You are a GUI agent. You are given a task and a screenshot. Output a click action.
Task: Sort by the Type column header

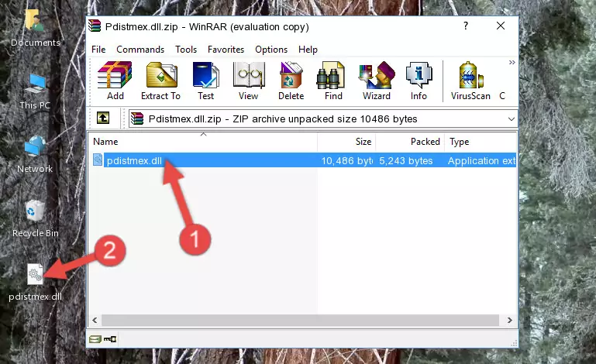point(481,142)
